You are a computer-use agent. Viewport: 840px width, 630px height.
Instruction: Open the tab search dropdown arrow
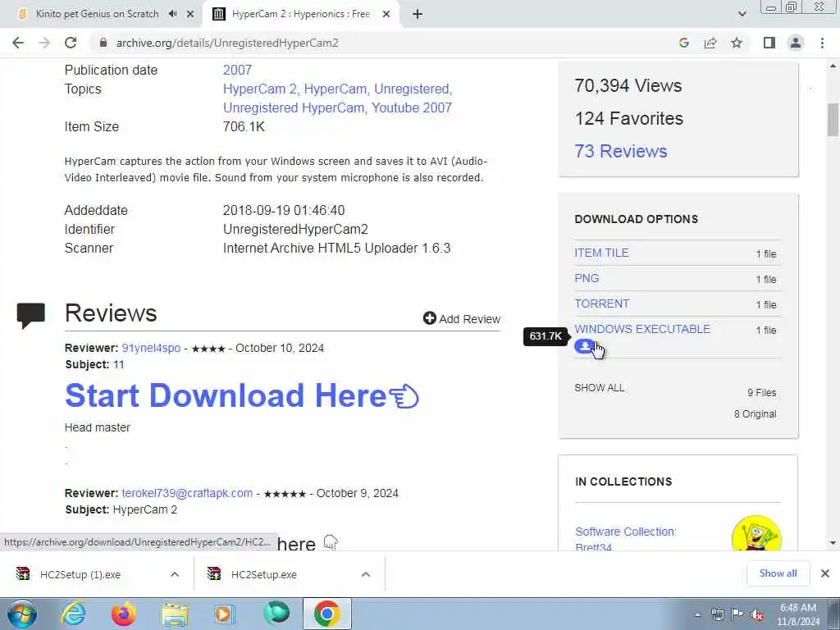tap(742, 14)
